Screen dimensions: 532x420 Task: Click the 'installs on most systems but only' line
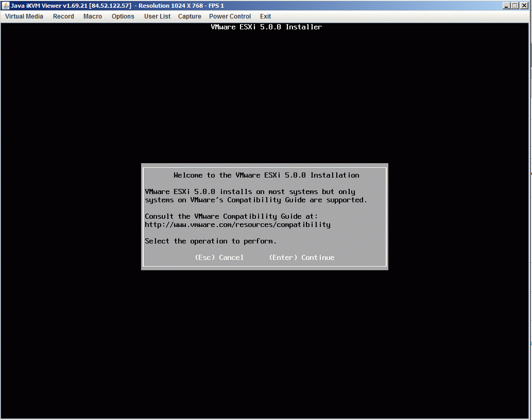click(x=250, y=192)
